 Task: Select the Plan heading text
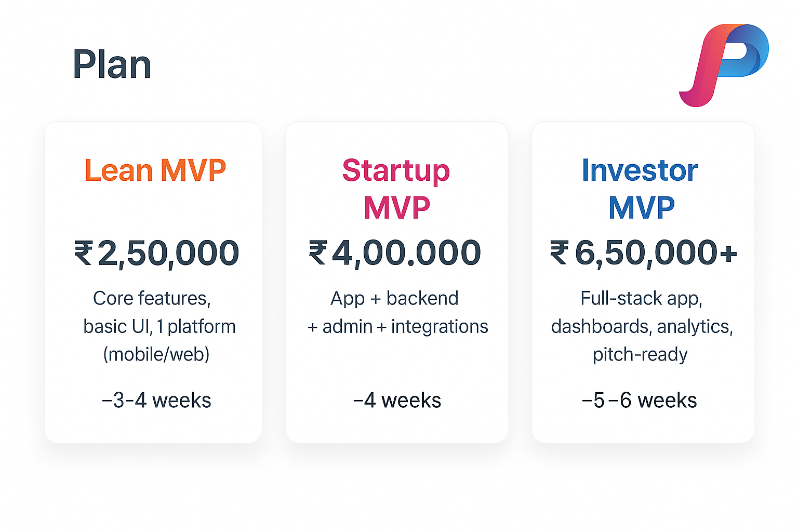pos(112,65)
